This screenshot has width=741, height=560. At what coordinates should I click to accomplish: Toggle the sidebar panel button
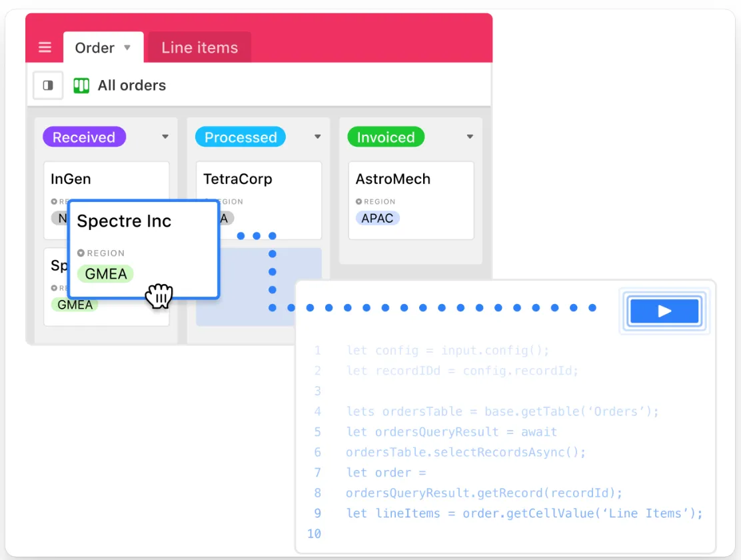pos(48,85)
